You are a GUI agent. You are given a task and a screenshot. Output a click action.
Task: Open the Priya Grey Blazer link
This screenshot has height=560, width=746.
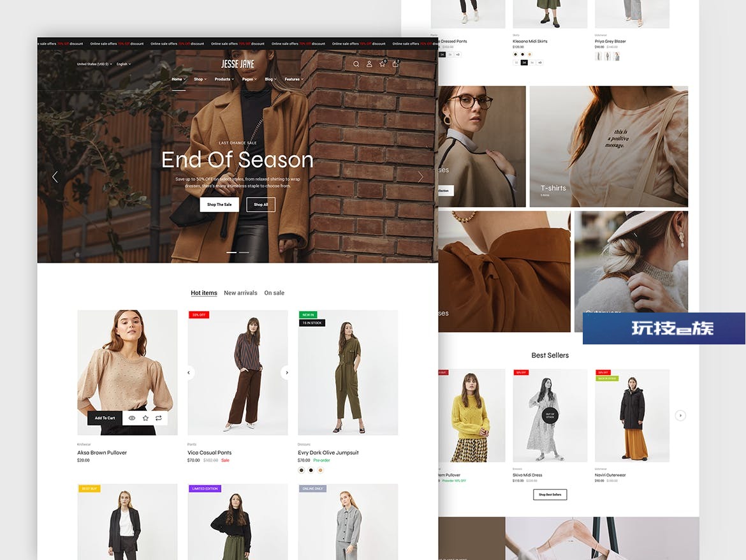(610, 41)
